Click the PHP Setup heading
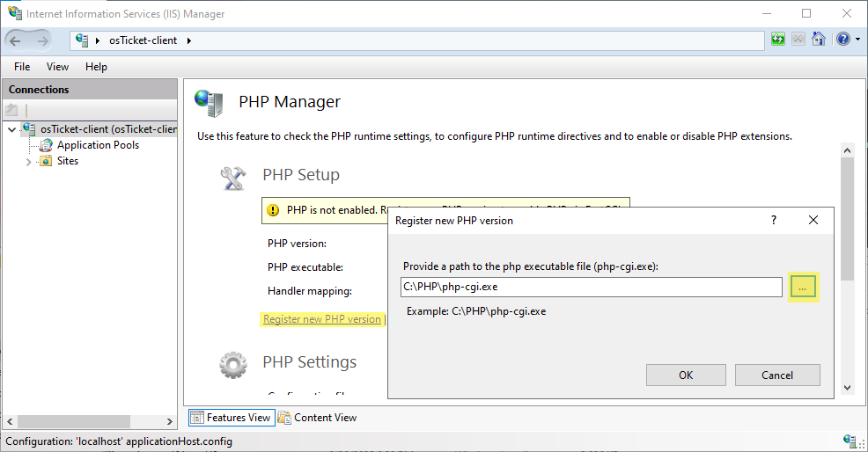This screenshot has width=868, height=452. [x=301, y=175]
